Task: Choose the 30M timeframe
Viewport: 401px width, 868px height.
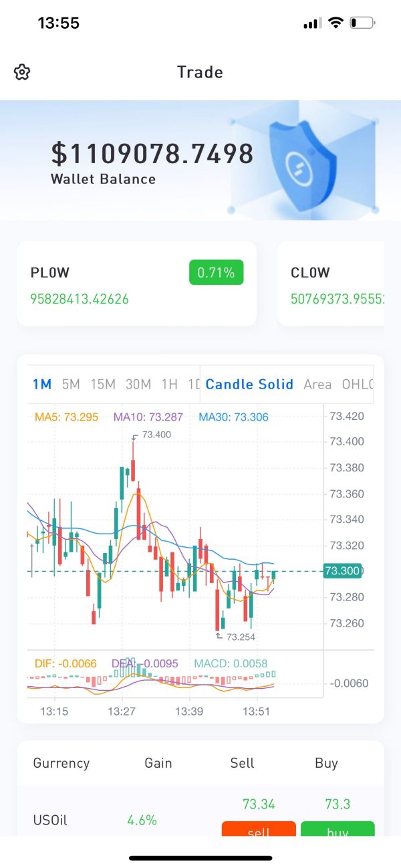Action: click(138, 385)
